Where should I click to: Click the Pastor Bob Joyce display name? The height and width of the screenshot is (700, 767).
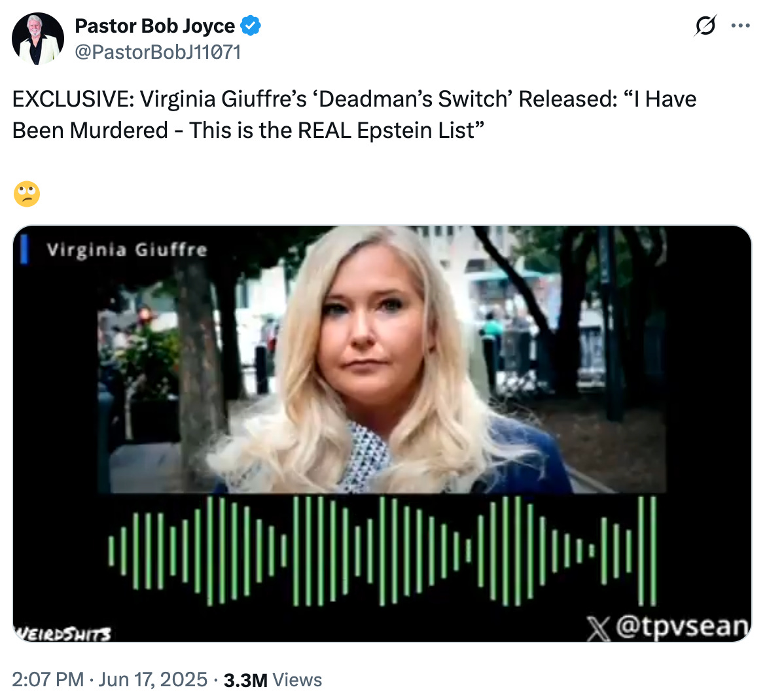pyautogui.click(x=154, y=26)
